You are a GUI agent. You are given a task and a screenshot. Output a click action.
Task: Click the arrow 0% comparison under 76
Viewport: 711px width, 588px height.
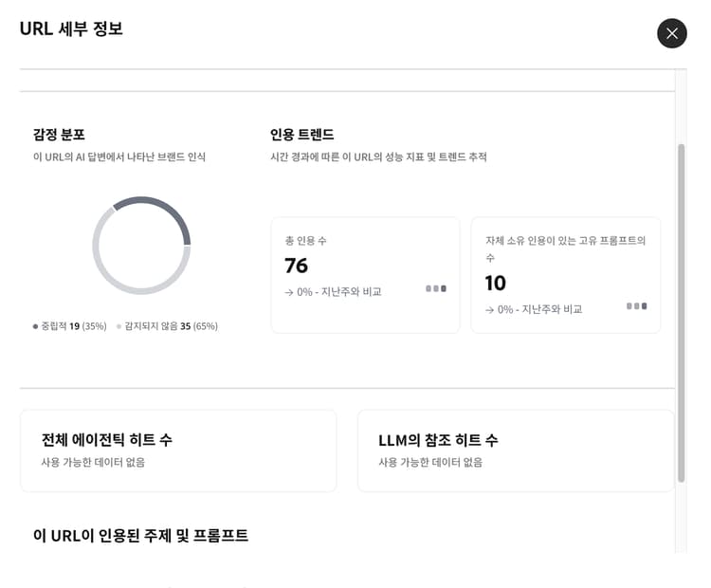pos(333,292)
